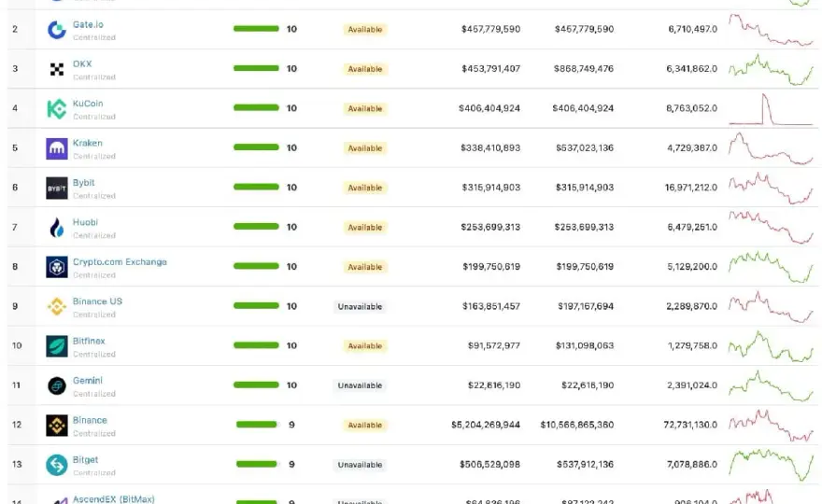Open KuCoin volume sparkline chart

pyautogui.click(x=771, y=109)
